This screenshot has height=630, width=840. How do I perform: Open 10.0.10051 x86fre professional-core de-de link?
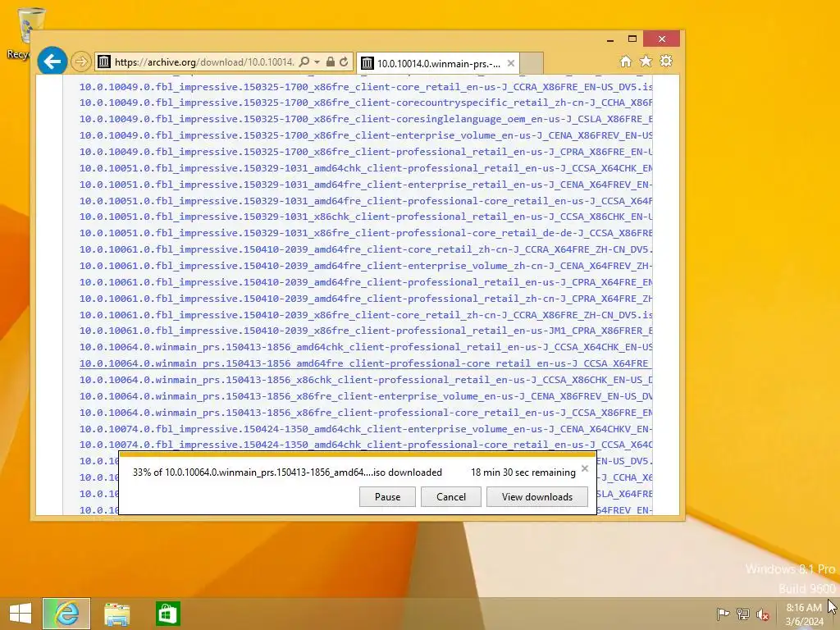366,233
